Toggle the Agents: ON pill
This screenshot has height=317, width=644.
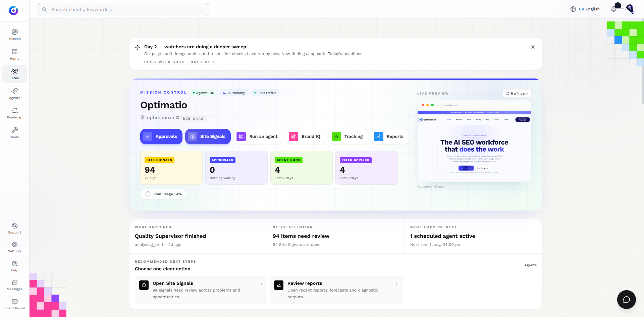tap(204, 93)
